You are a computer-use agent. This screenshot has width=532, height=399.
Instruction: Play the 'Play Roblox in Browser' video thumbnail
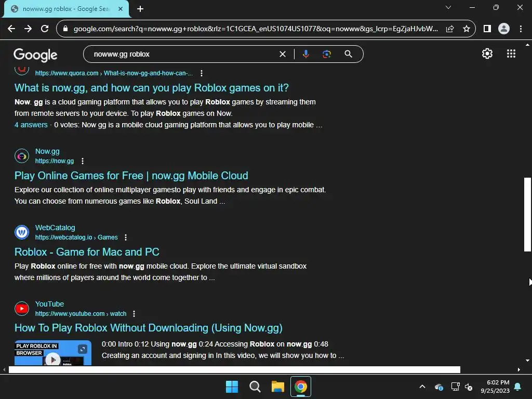tap(53, 353)
